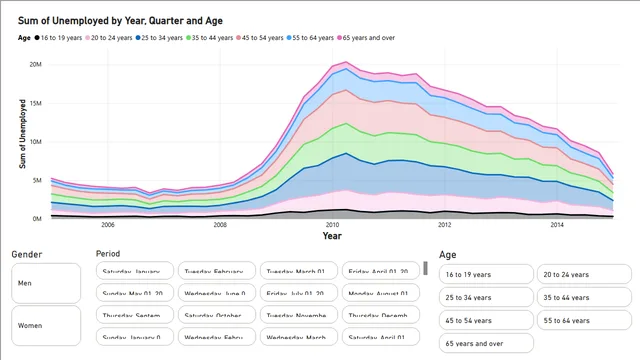Click the green 35 to 44 years legend dot

(x=189, y=38)
